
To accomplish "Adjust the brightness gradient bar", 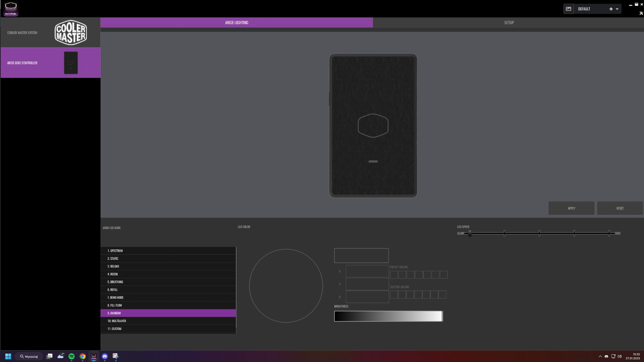I will pyautogui.click(x=388, y=316).
